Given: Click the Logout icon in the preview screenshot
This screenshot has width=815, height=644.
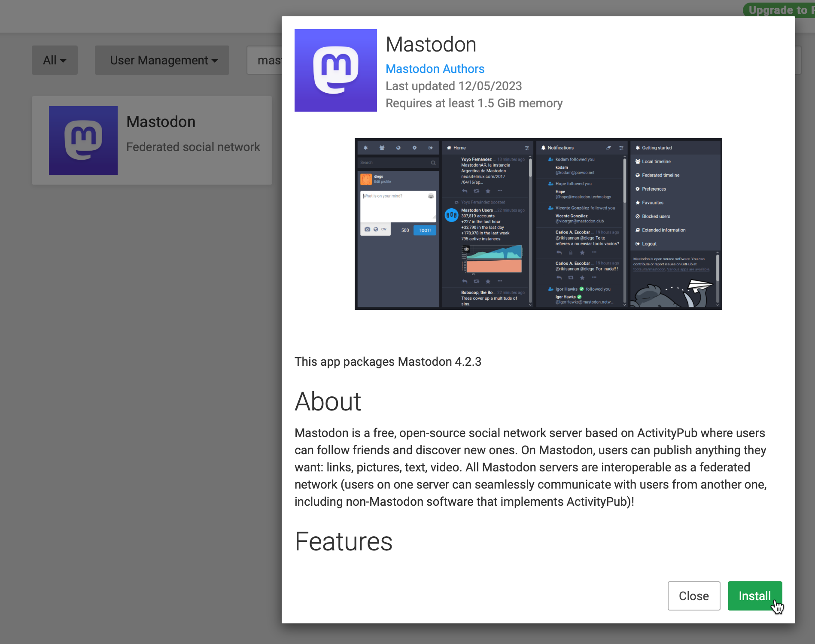Looking at the screenshot, I should tap(638, 244).
